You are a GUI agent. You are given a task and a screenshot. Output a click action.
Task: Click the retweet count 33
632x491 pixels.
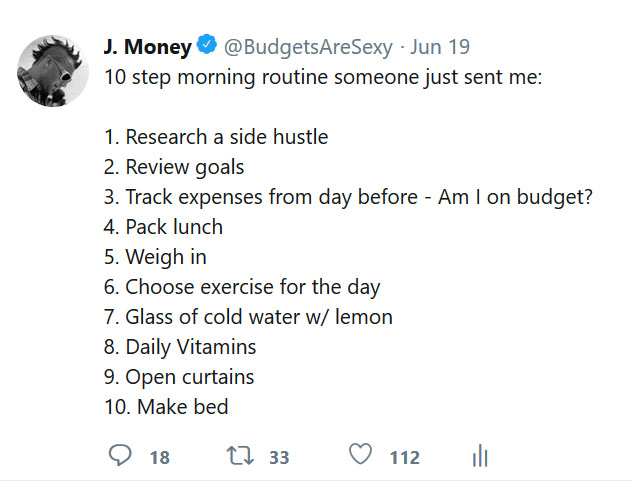pos(279,457)
